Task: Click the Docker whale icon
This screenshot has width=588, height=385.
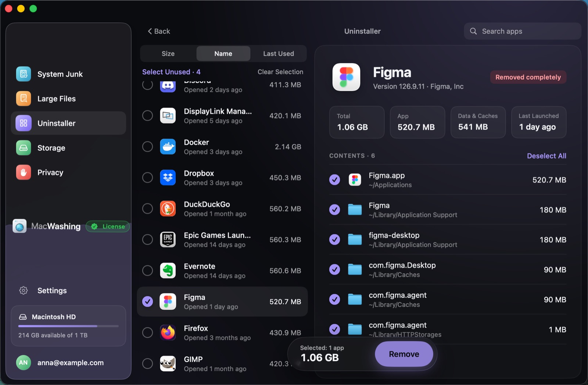Action: (x=168, y=147)
